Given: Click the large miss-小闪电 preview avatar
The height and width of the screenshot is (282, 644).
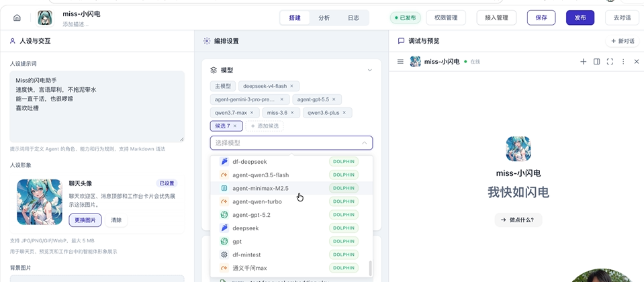Looking at the screenshot, I should (x=518, y=148).
